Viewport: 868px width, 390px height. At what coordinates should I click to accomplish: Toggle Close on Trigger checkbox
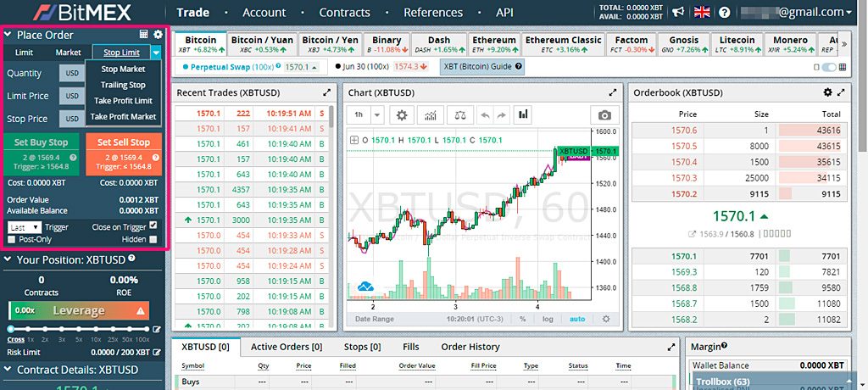coord(153,226)
